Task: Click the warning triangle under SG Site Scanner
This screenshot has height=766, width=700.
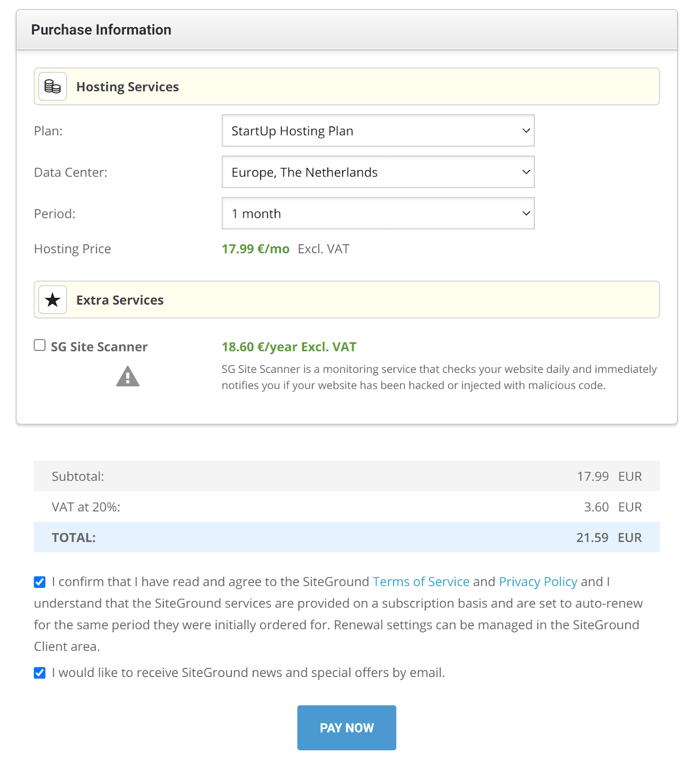Action: [127, 376]
